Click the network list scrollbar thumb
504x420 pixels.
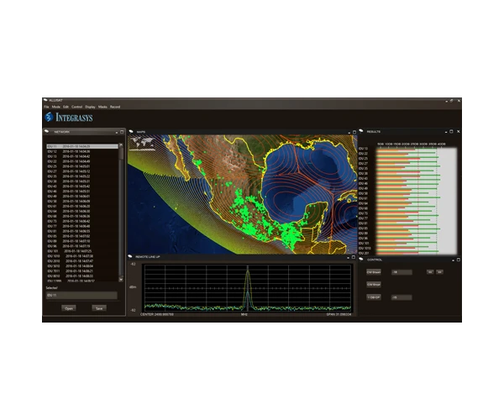121,154
